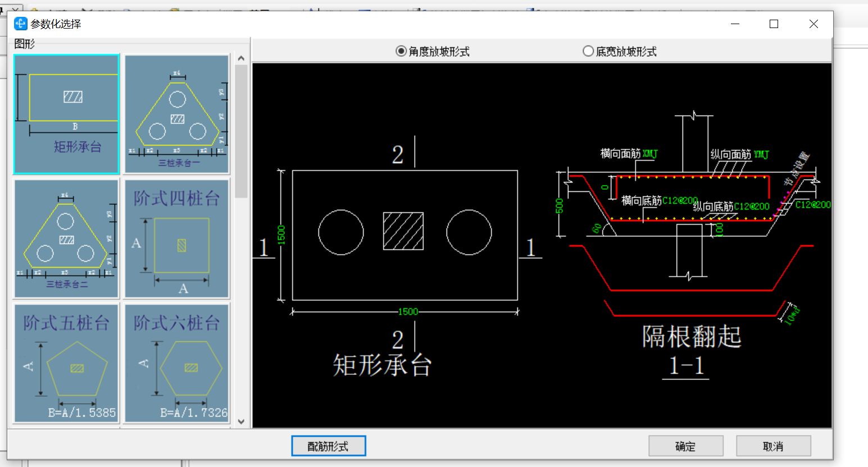The height and width of the screenshot is (467, 868).
Task: Select the 阶式六桩台 shape thumbnail
Action: (177, 363)
